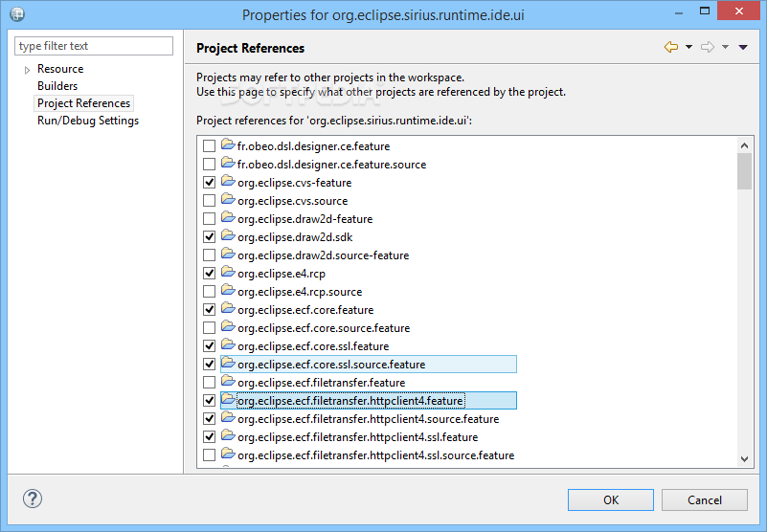This screenshot has height=532, width=767.
Task: Uncheck the org.eclipse.ecf.core.feature checkbox
Action: pyautogui.click(x=209, y=309)
